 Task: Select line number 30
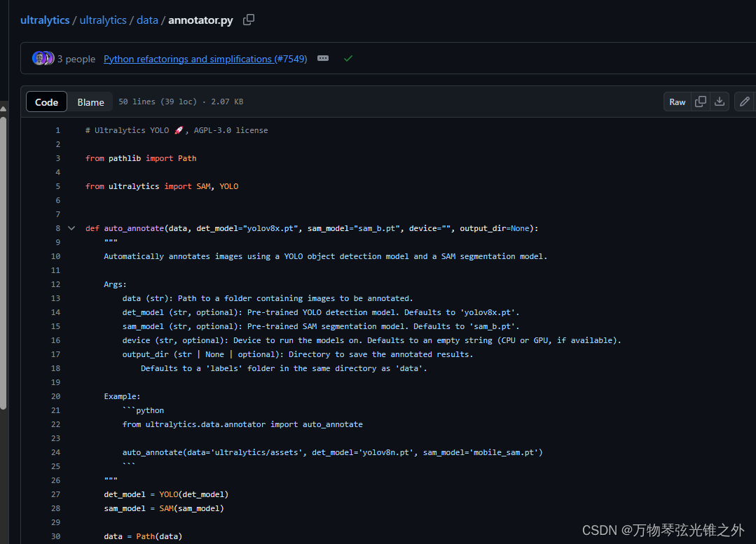tap(55, 536)
